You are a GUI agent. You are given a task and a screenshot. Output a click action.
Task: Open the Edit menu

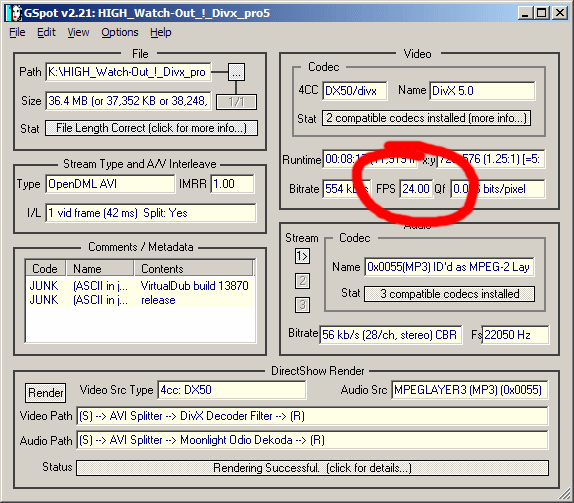pos(46,33)
